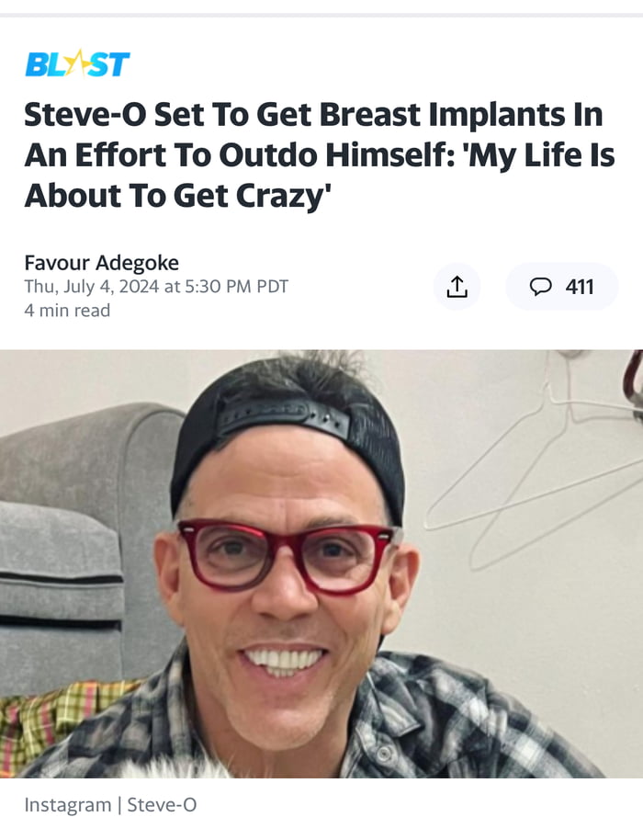Click the red glasses in the photo
This screenshot has width=643, height=840.
287,555
